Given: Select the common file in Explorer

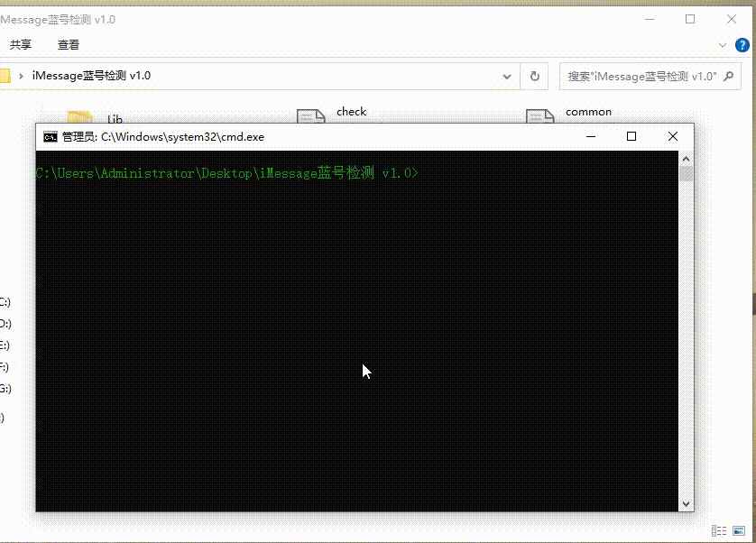Looking at the screenshot, I should click(588, 112).
